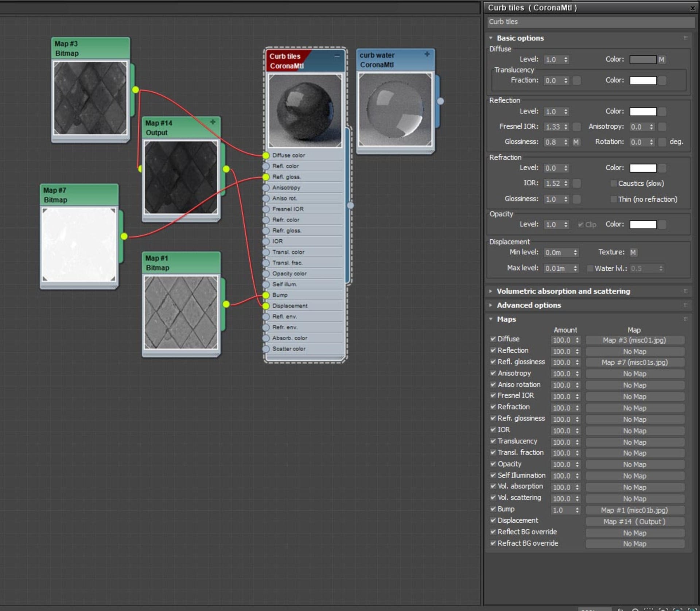Click the Curb tiles material name field
700x611 pixels.
tap(591, 22)
